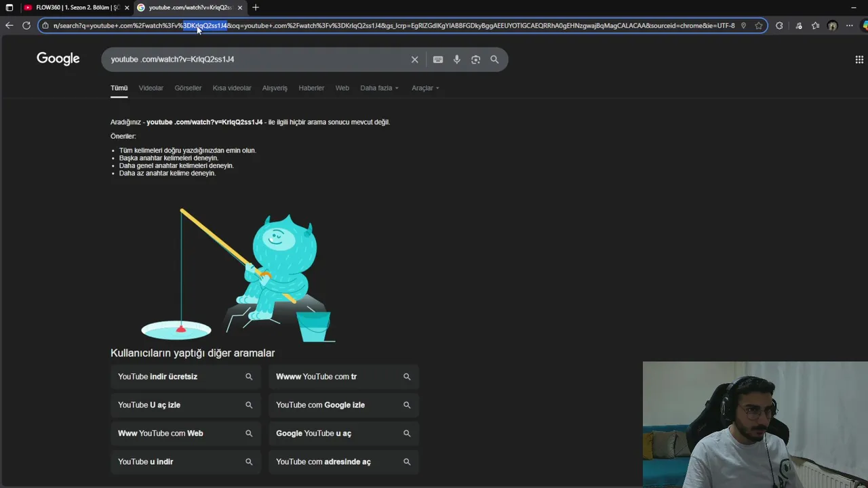Screen dimensions: 868x488
Task: Open the Alışveriş tab
Action: 275,88
